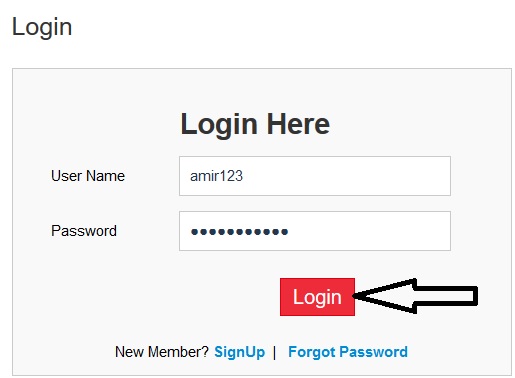Screen dimensions: 515x378
Task: Click the Login Here heading
Action: (255, 125)
